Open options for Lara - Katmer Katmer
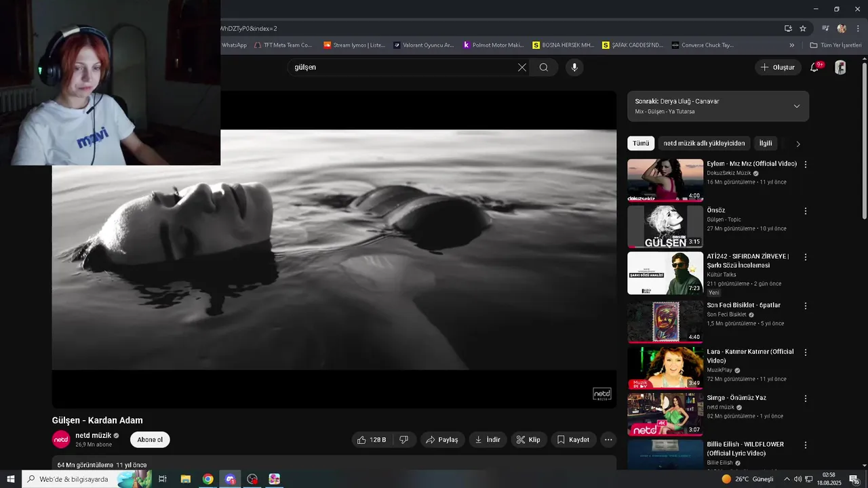The image size is (868, 488). coord(806,352)
